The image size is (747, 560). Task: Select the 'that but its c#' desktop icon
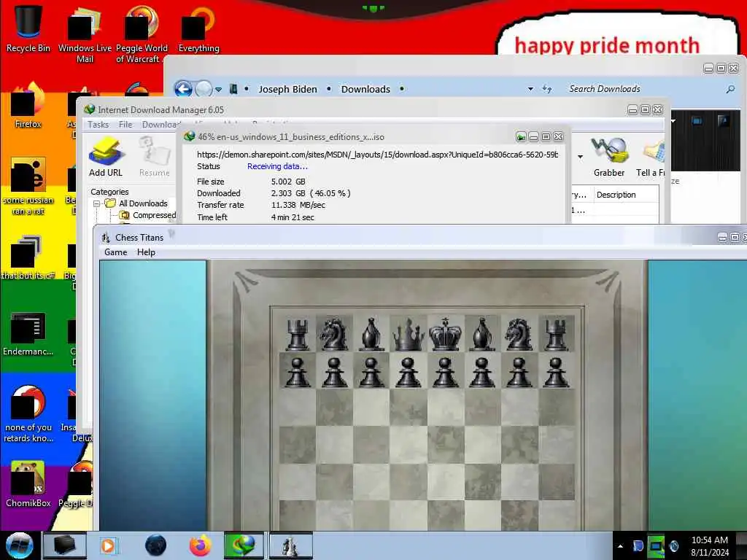coord(28,257)
